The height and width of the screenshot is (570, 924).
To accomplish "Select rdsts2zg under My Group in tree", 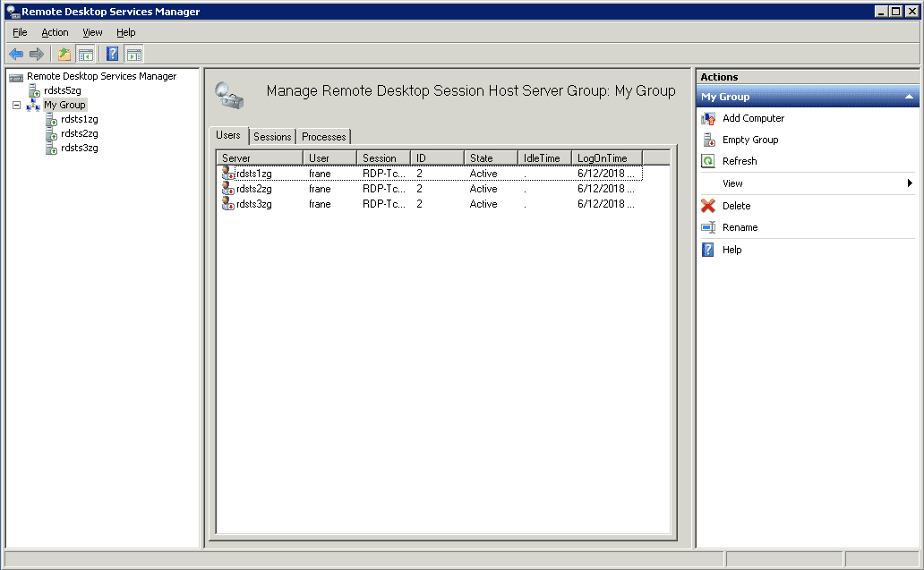I will [80, 133].
